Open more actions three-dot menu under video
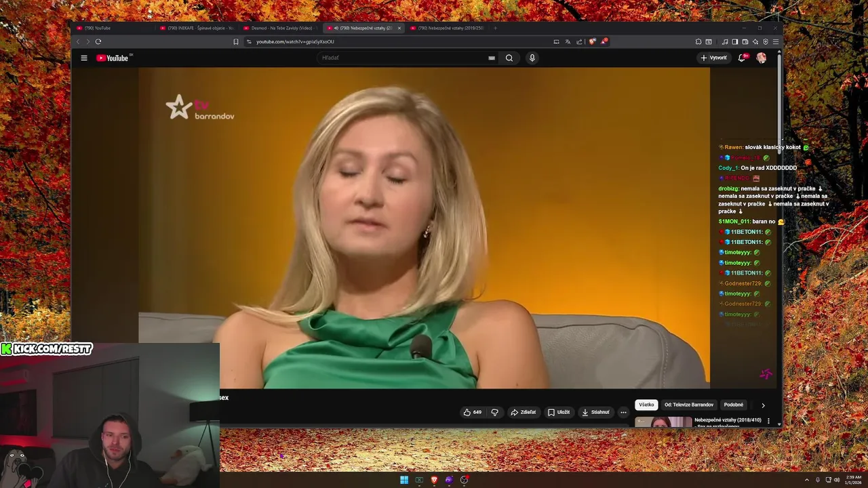 tap(623, 412)
